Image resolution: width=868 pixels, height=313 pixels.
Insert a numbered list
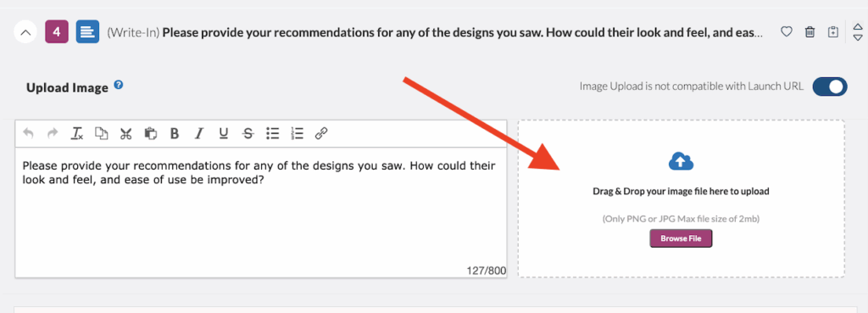297,133
